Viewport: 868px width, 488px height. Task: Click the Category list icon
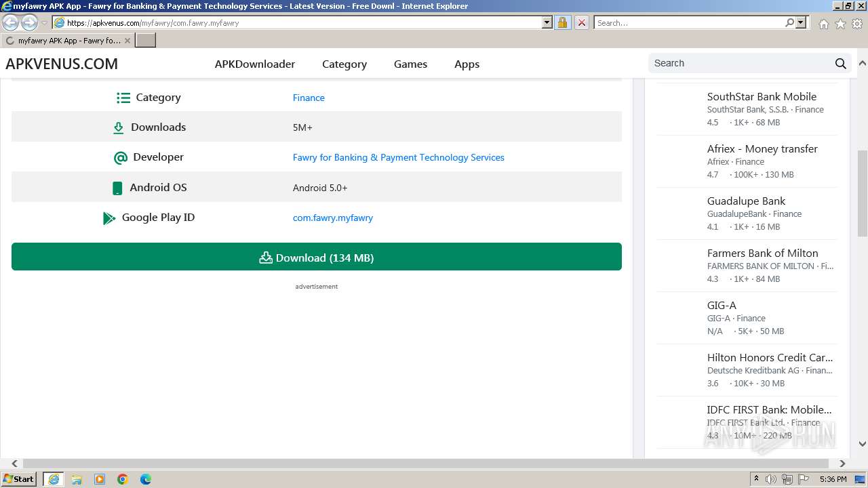[x=123, y=98]
